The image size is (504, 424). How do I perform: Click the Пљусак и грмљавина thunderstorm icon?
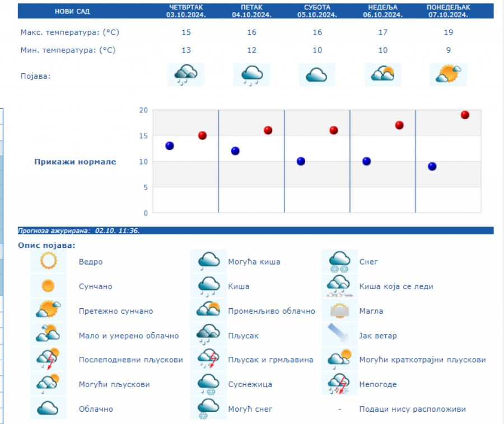(x=208, y=360)
